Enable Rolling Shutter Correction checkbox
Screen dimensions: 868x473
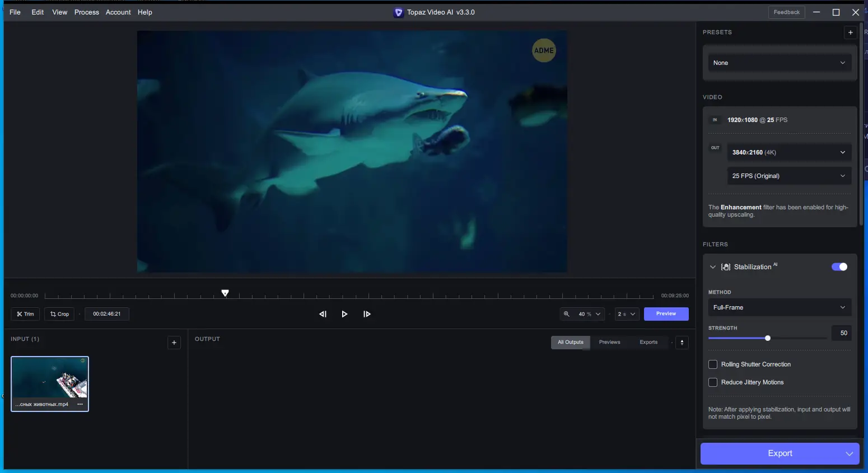click(x=713, y=364)
